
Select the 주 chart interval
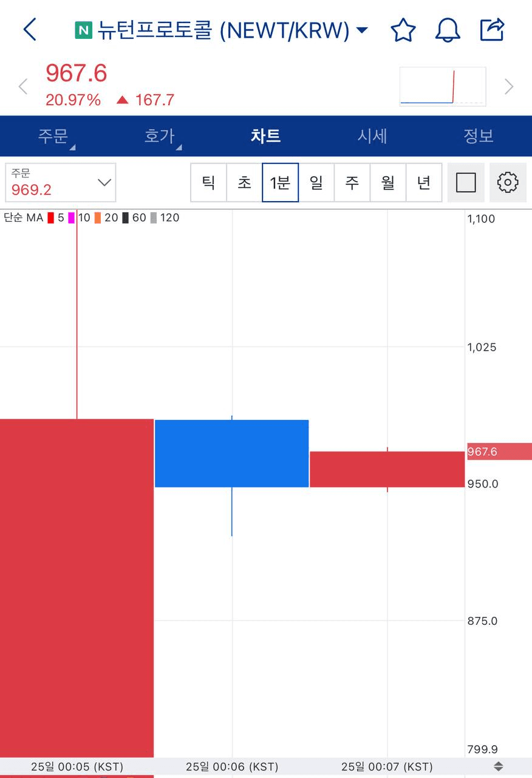[x=352, y=182]
